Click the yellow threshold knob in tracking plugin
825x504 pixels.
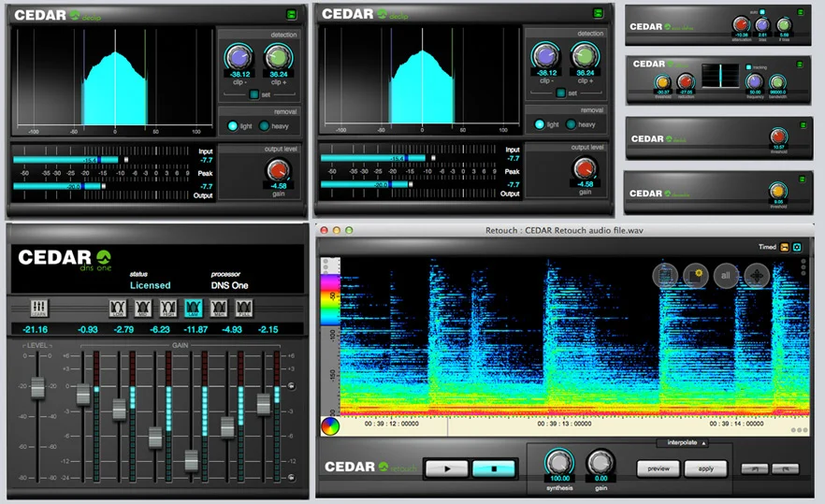(662, 82)
